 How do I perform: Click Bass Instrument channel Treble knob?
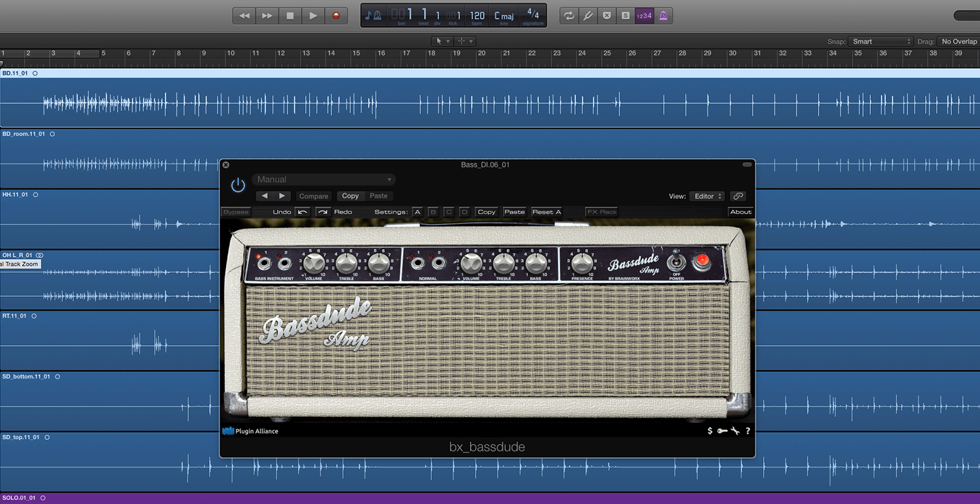pyautogui.click(x=347, y=263)
